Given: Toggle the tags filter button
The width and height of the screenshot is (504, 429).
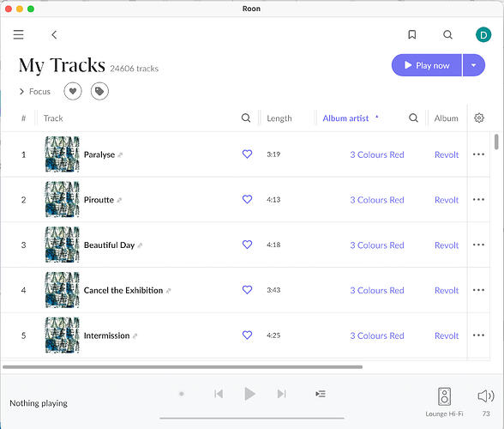Looking at the screenshot, I should coord(99,92).
